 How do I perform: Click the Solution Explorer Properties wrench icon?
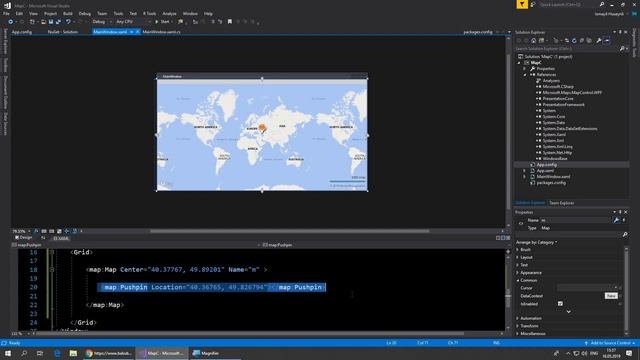pos(598,40)
